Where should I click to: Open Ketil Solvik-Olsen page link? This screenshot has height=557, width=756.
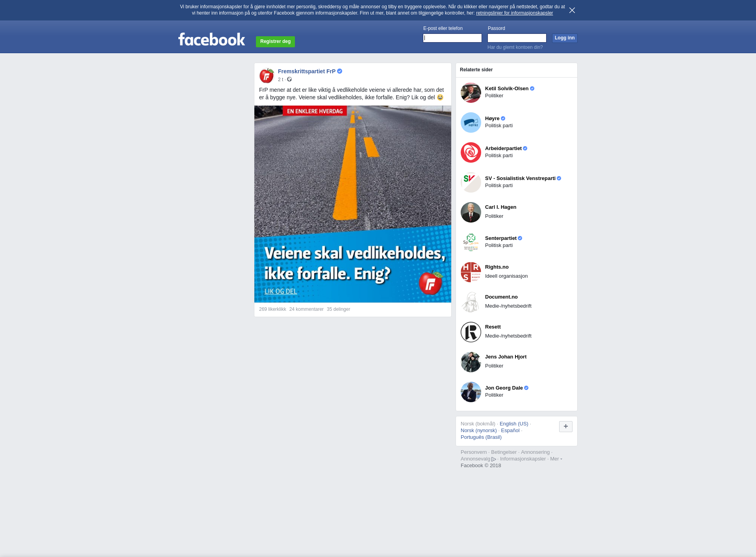[507, 89]
